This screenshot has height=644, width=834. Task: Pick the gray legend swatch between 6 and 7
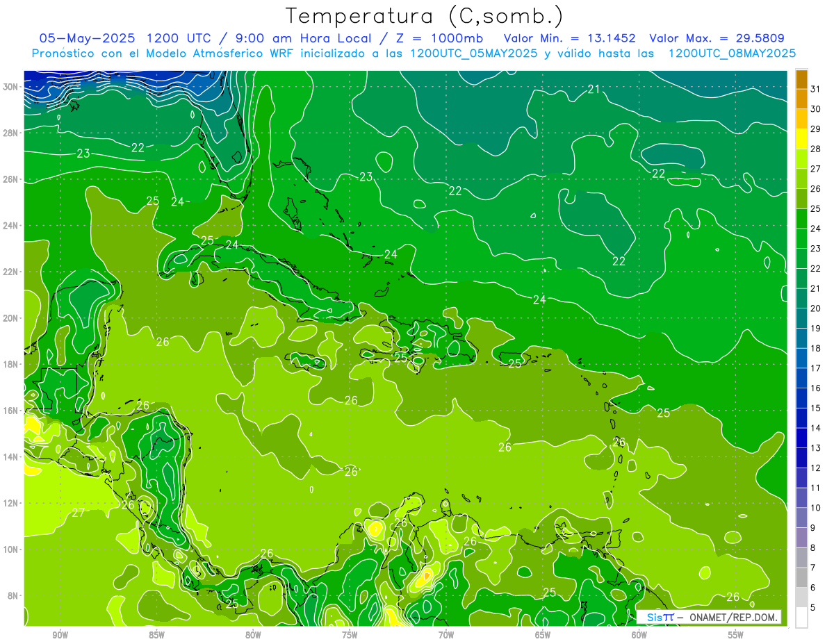tap(801, 577)
